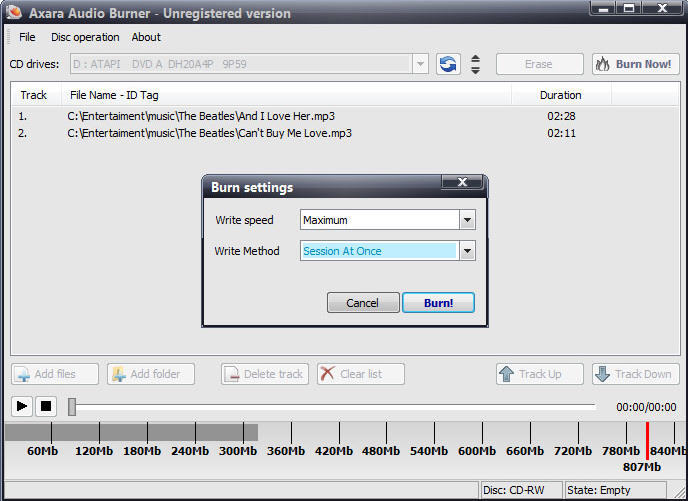This screenshot has height=501, width=688.
Task: Open the CD drives dropdown
Action: 420,64
